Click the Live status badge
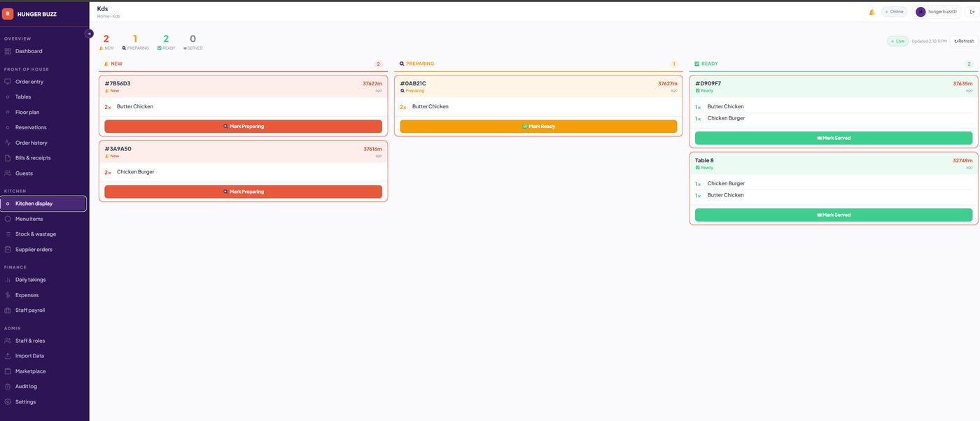The width and height of the screenshot is (980, 421). click(897, 41)
